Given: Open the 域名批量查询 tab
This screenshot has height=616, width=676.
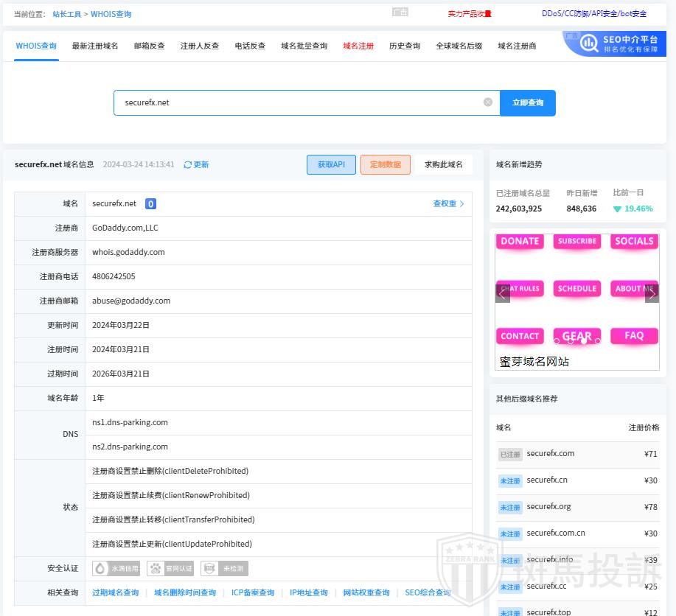Looking at the screenshot, I should tap(304, 46).
